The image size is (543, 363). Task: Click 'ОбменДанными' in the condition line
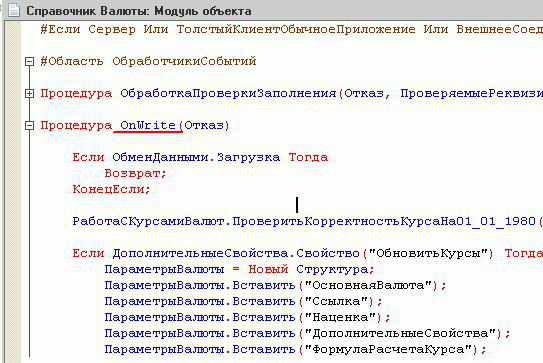tap(160, 157)
